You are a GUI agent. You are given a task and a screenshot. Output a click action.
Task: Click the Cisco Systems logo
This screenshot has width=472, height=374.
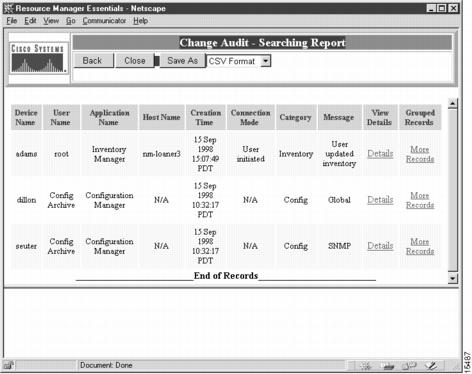[x=38, y=58]
